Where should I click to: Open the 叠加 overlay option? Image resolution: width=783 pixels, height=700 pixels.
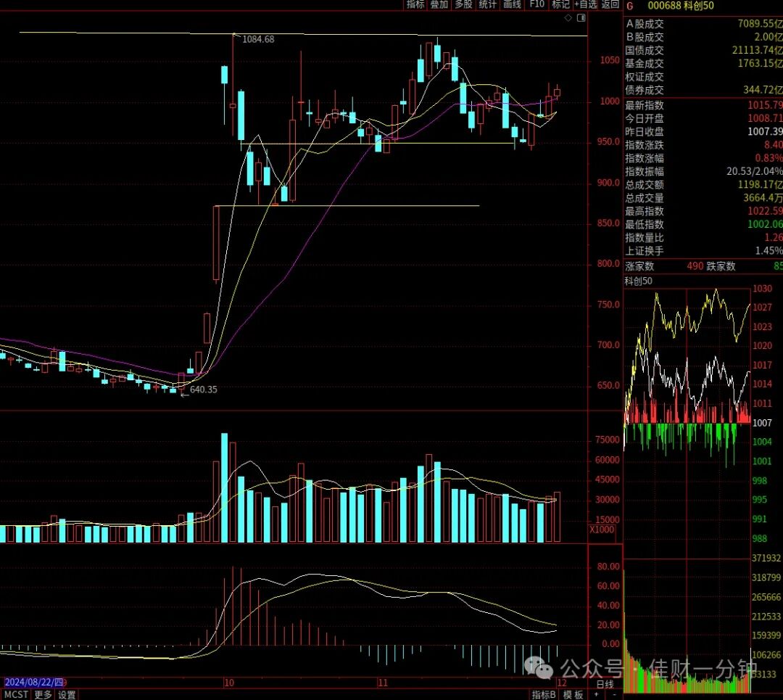(x=439, y=4)
